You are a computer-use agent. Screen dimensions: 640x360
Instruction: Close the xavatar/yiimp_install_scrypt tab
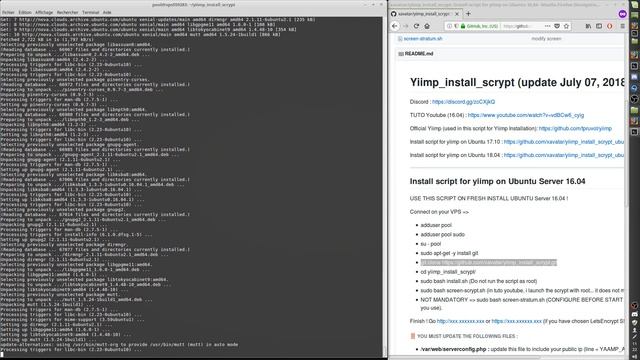[457, 13]
